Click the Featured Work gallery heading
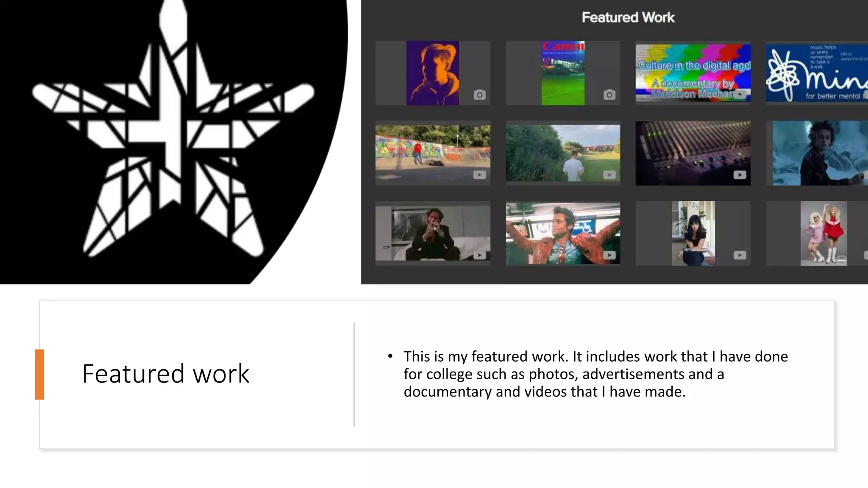 pyautogui.click(x=628, y=17)
